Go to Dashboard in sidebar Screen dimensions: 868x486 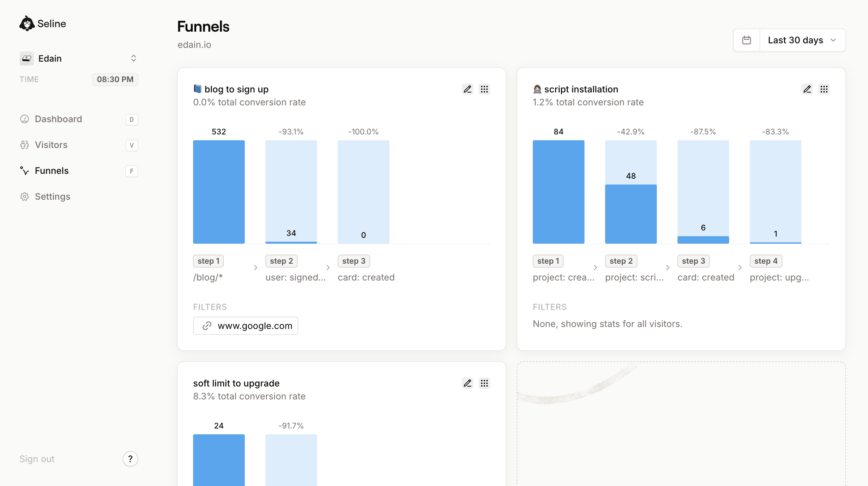click(58, 119)
